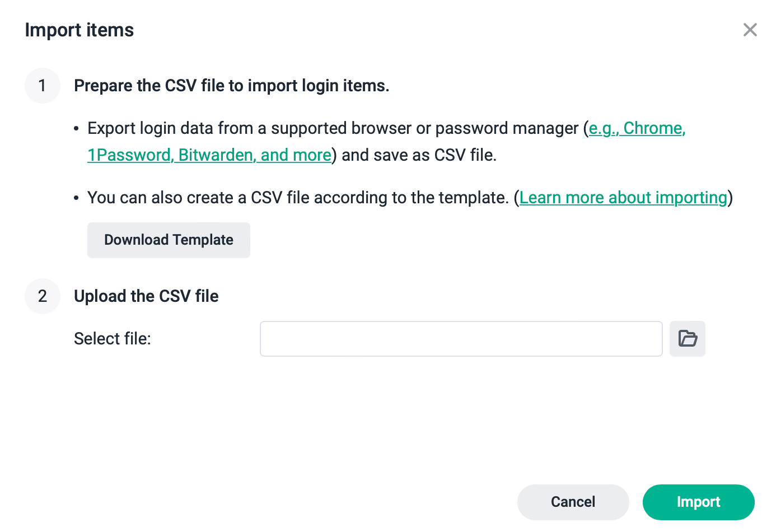Viewport: 776px width, 532px height.
Task: Focus the Select file input field
Action: [461, 339]
